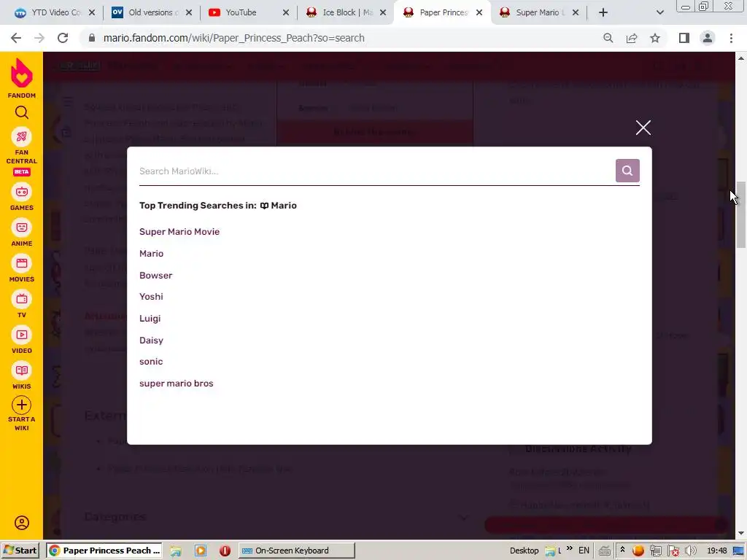This screenshot has height=560, width=747.
Task: Select trending search Daisy
Action: pos(151,340)
